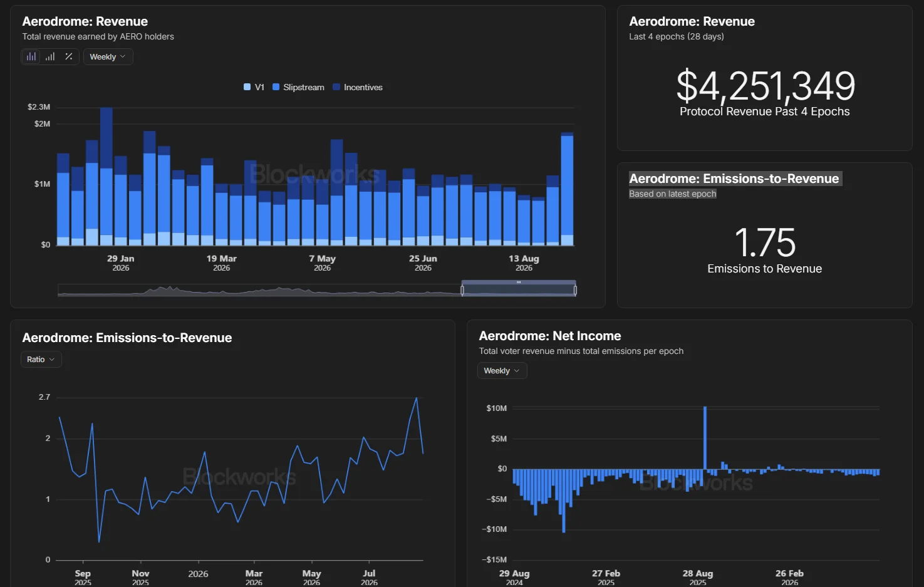
Task: Click the 2.7 ratio y-axis label
Action: 44,397
